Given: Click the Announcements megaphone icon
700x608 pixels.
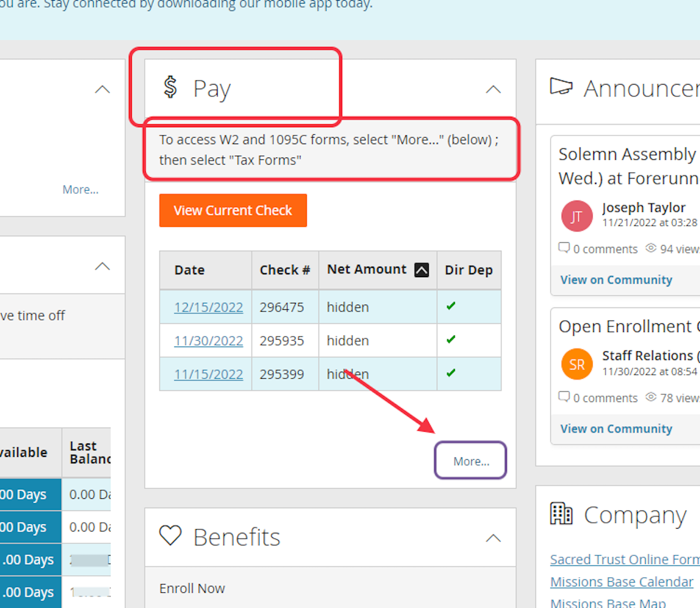Looking at the screenshot, I should [561, 86].
